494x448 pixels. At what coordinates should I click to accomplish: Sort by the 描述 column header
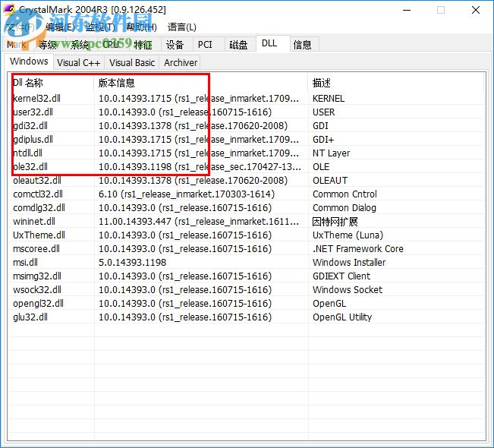395,83
